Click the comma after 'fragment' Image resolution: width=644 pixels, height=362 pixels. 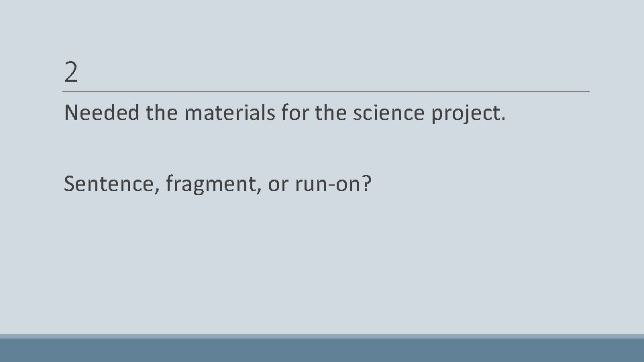point(259,191)
